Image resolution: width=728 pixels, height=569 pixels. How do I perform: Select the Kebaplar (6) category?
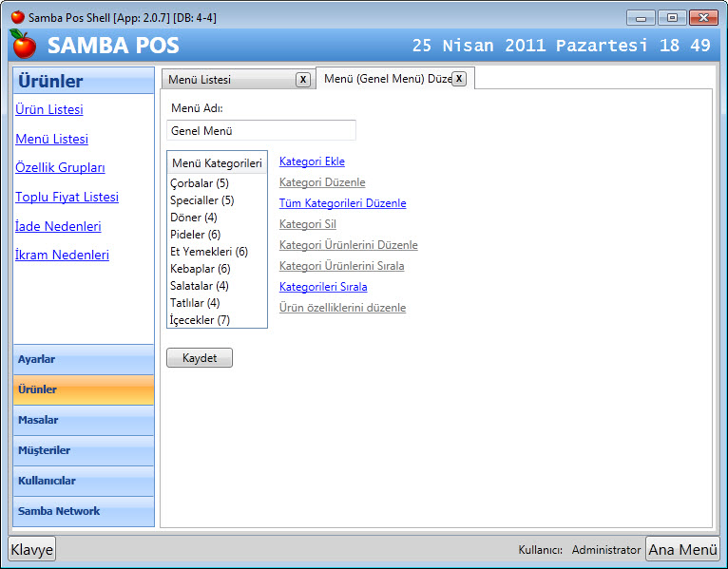pos(200,269)
